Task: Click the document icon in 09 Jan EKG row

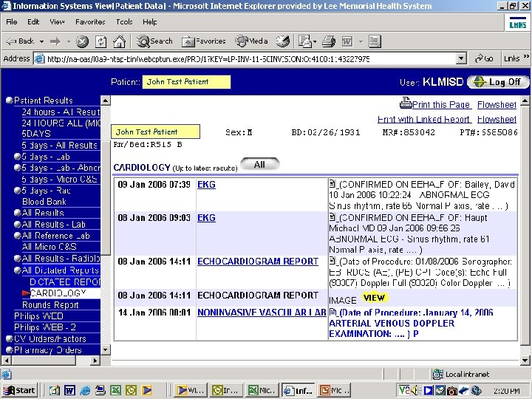Action: point(332,184)
